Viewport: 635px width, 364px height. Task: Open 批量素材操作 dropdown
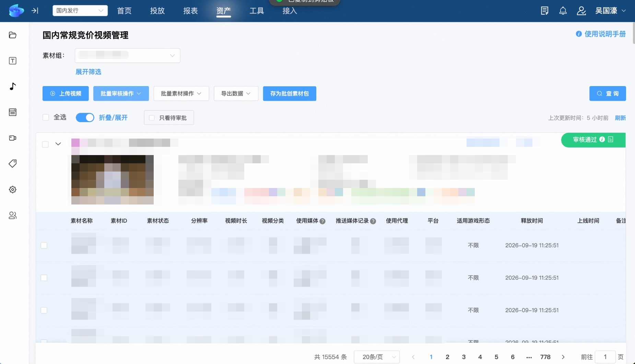tap(181, 94)
